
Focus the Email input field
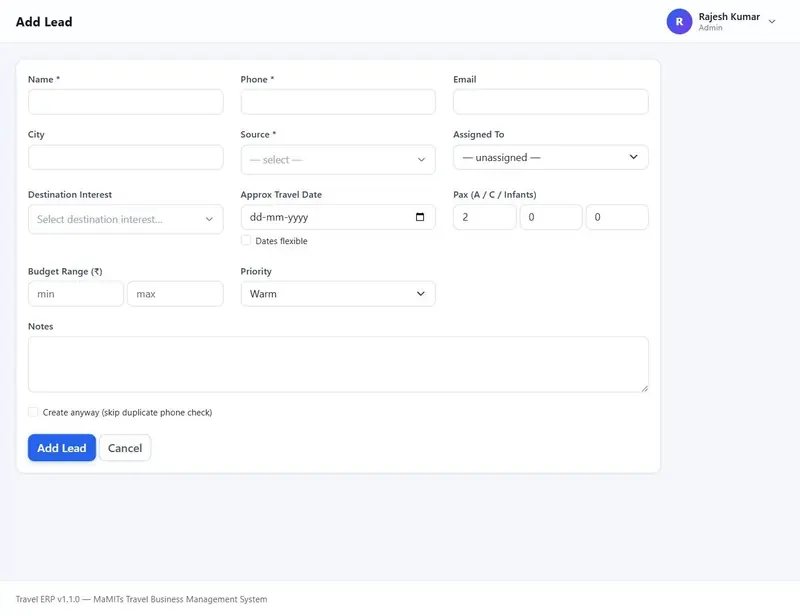[551, 102]
